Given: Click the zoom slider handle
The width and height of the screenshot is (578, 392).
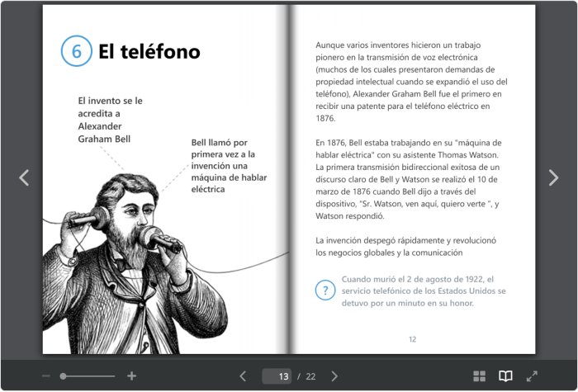Looking at the screenshot, I should (63, 375).
